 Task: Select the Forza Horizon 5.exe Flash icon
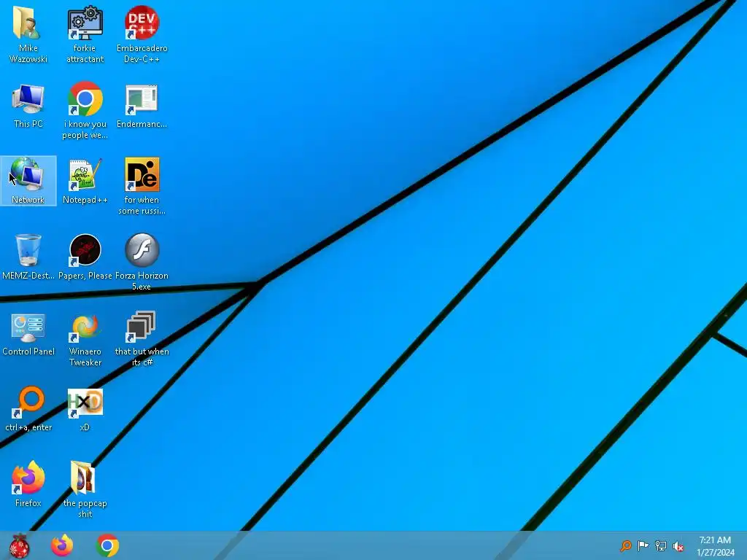click(142, 262)
